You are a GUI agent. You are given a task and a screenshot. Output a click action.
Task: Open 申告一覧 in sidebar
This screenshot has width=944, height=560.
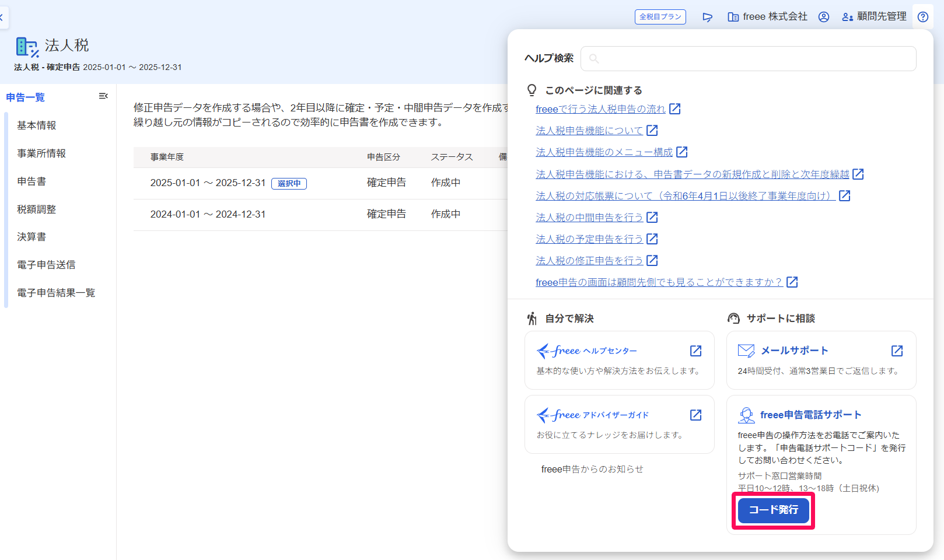(26, 97)
